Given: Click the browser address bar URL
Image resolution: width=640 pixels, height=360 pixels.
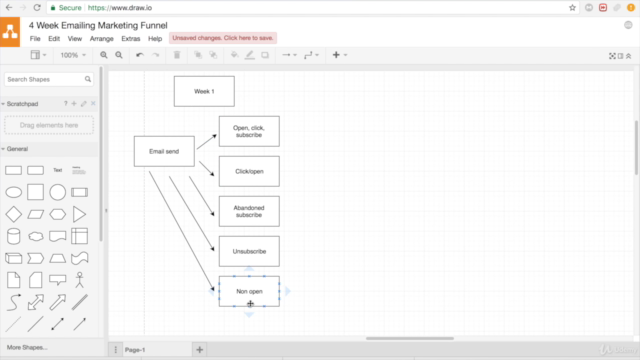Looking at the screenshot, I should 120,8.
